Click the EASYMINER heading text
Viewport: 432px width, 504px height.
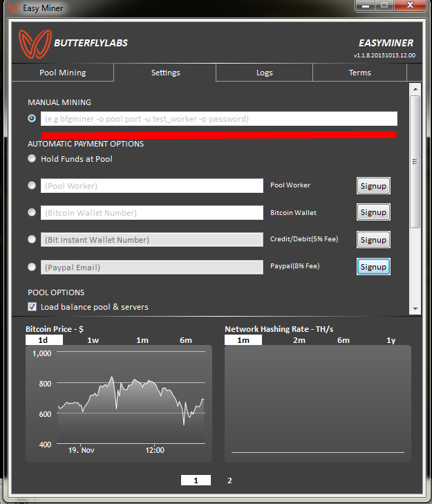coord(386,43)
